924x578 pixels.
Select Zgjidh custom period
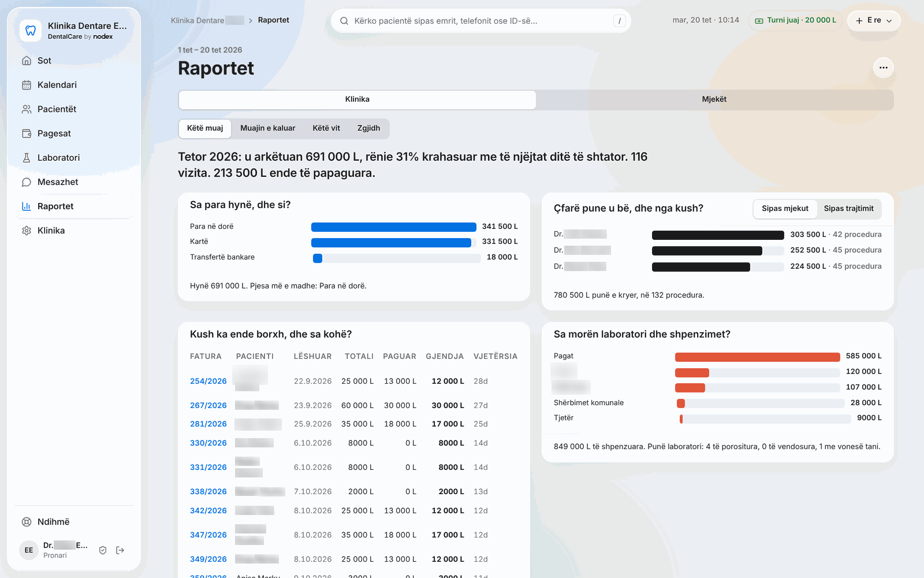368,128
